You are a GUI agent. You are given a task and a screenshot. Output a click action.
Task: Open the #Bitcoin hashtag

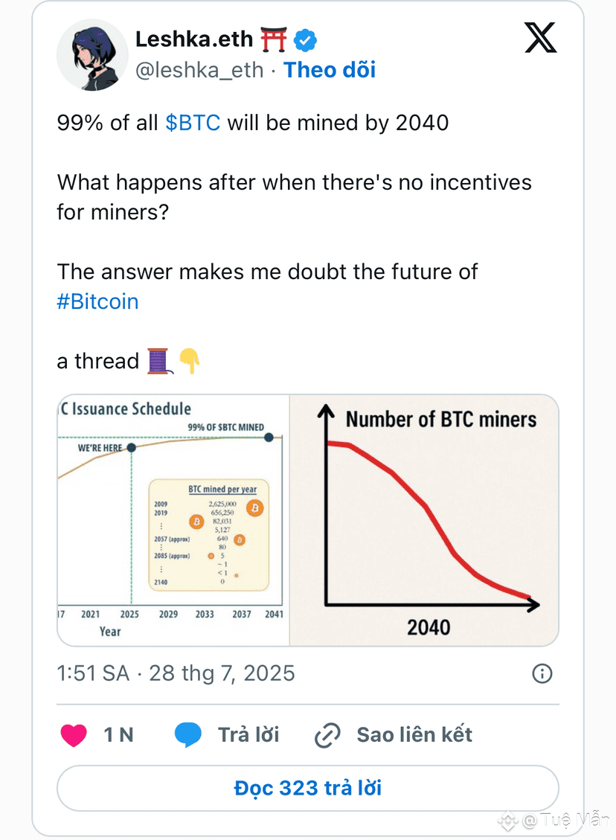pos(98,301)
